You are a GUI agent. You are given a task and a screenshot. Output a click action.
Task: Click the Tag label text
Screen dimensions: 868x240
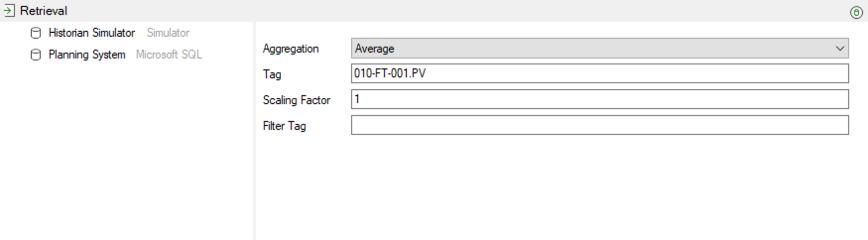pos(272,74)
